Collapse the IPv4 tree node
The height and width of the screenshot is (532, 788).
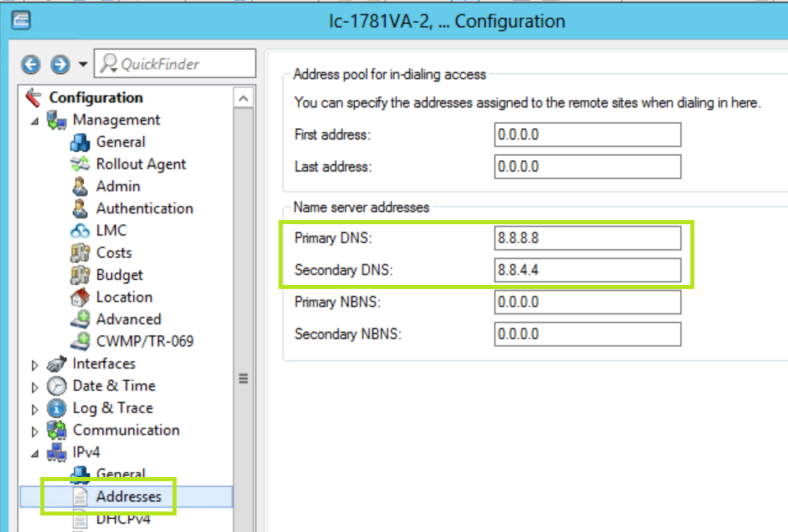click(x=35, y=453)
